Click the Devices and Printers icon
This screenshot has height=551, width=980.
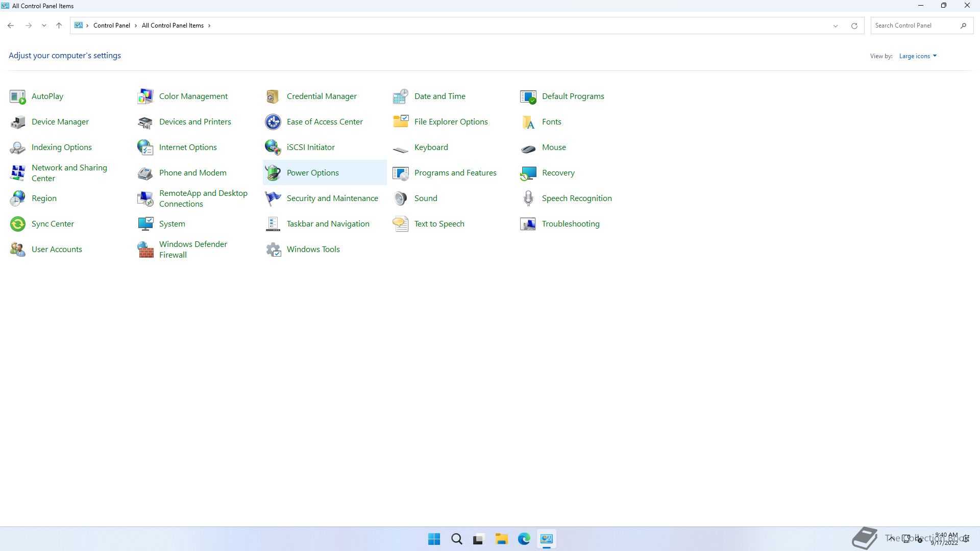pos(145,122)
